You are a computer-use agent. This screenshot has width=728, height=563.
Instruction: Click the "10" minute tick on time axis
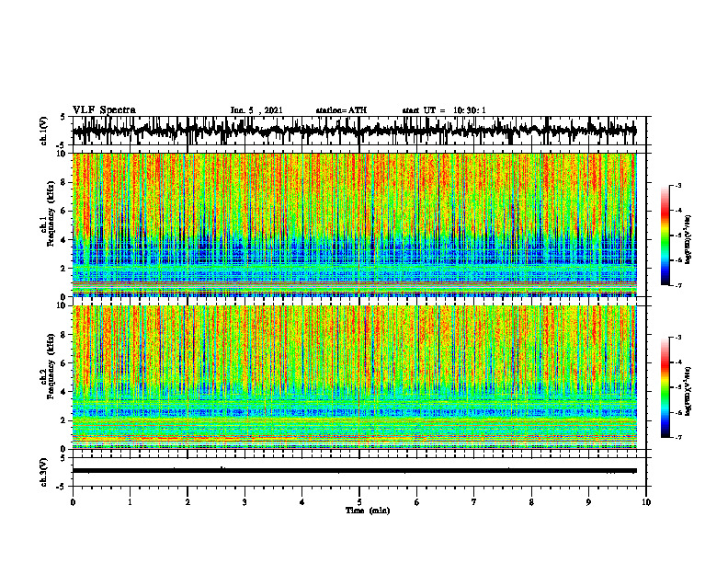[x=646, y=502]
